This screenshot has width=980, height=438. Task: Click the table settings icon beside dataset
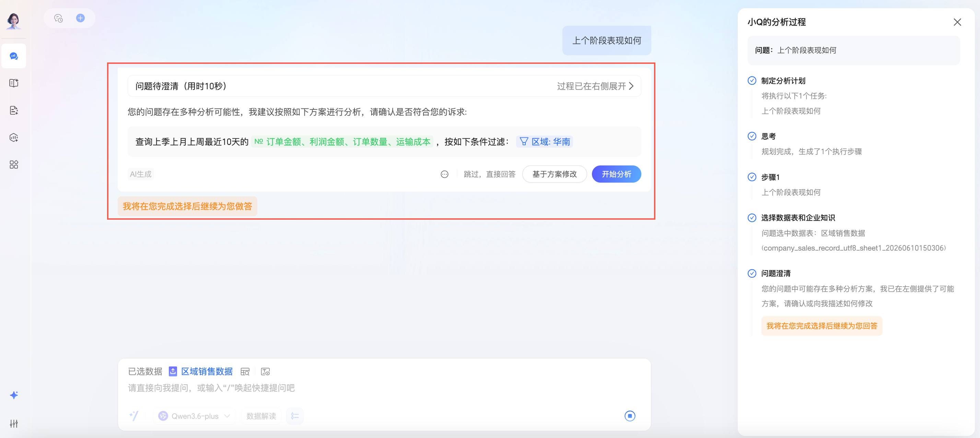point(265,372)
